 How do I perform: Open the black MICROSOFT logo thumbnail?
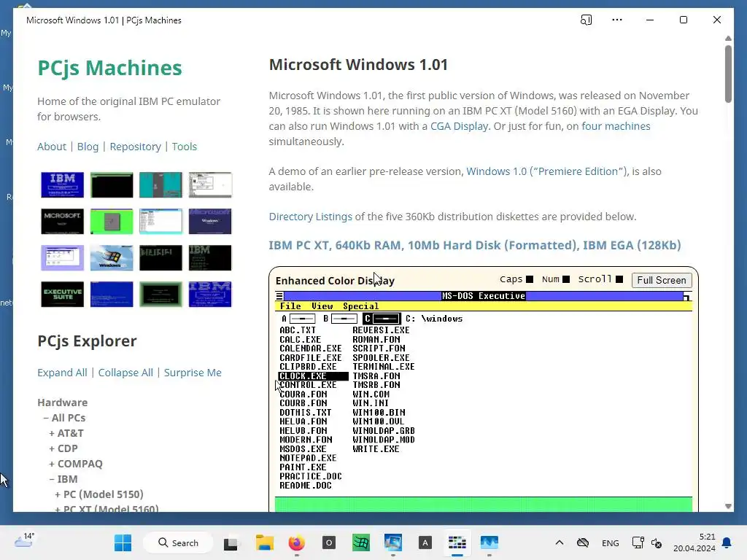[x=63, y=222]
